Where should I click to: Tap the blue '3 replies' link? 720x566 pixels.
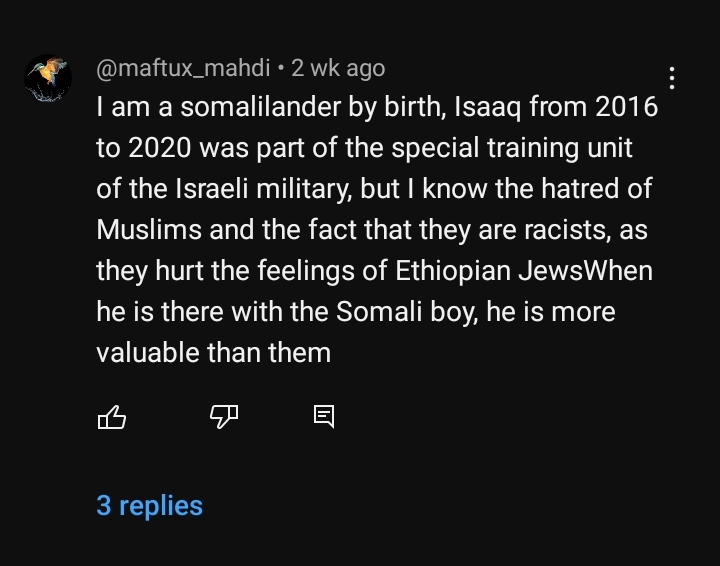pos(149,506)
